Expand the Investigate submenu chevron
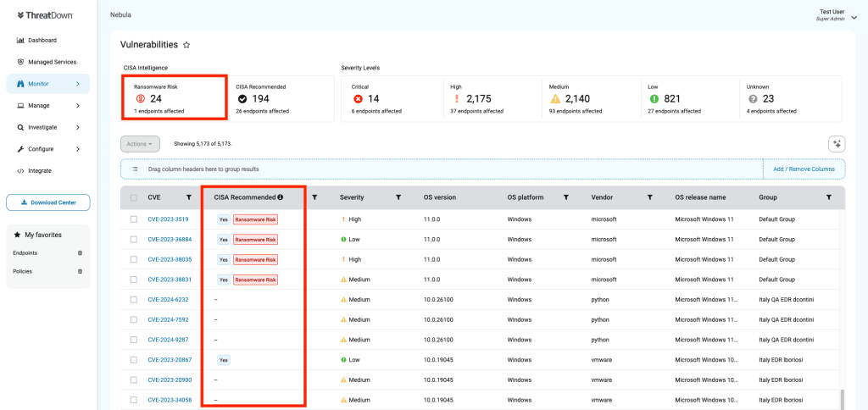The height and width of the screenshot is (410, 868). tap(78, 127)
